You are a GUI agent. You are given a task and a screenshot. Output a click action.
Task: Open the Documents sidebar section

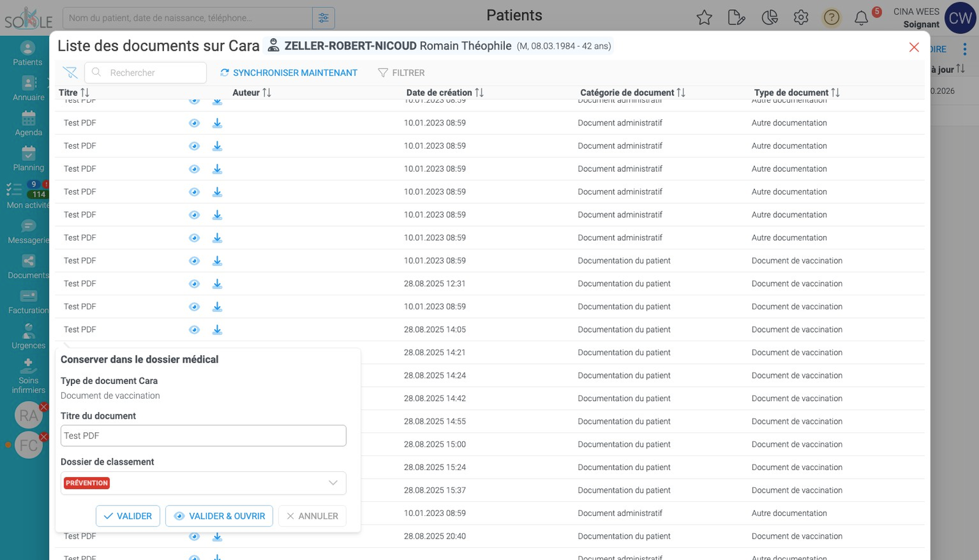click(28, 267)
